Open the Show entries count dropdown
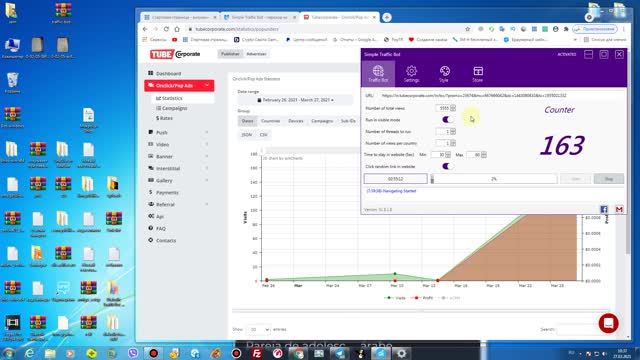This screenshot has width=640, height=360. click(x=258, y=329)
